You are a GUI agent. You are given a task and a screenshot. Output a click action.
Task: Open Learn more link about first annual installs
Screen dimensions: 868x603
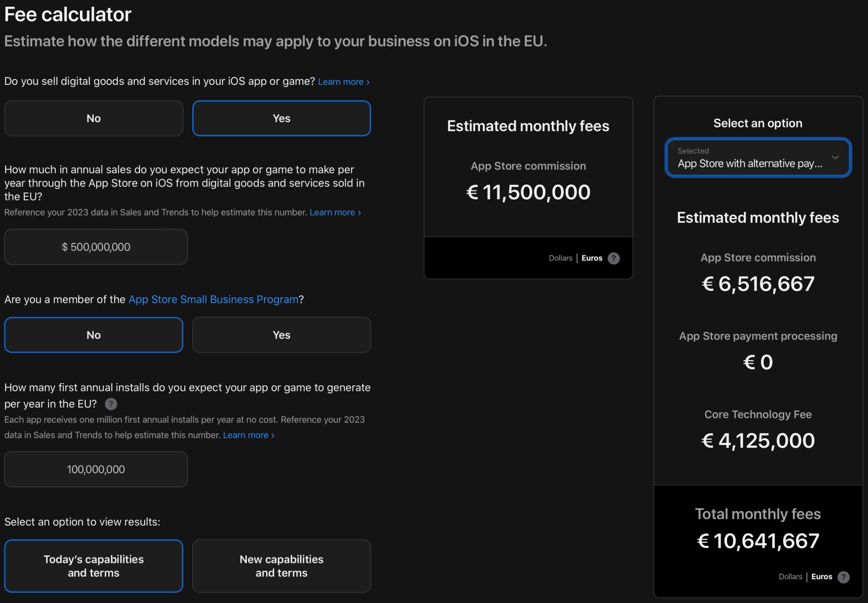[249, 435]
